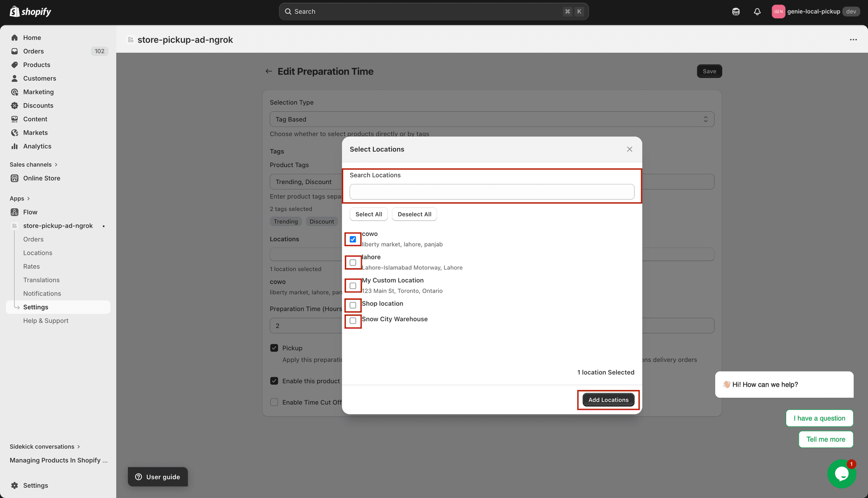Uncheck the cowo location checkbox
Screen dimensions: 868x498
pos(353,239)
